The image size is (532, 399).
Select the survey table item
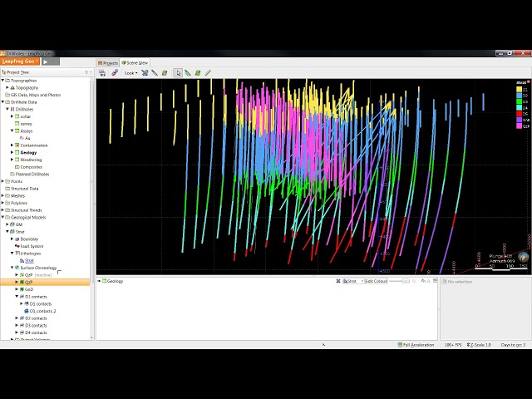tap(26, 124)
